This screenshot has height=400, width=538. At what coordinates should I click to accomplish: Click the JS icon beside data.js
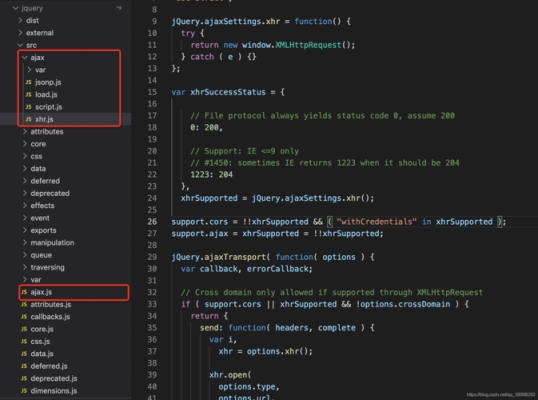(x=24, y=354)
